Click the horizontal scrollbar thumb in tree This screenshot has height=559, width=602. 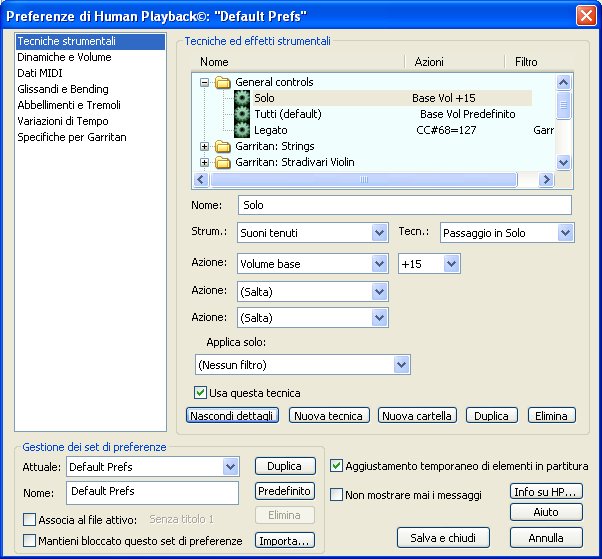coord(364,179)
